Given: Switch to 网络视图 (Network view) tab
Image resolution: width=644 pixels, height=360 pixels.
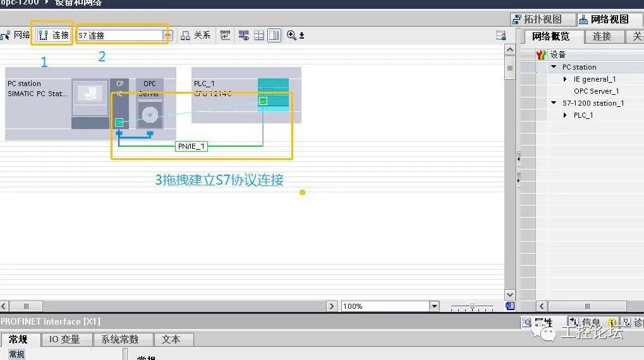Looking at the screenshot, I should (x=609, y=20).
